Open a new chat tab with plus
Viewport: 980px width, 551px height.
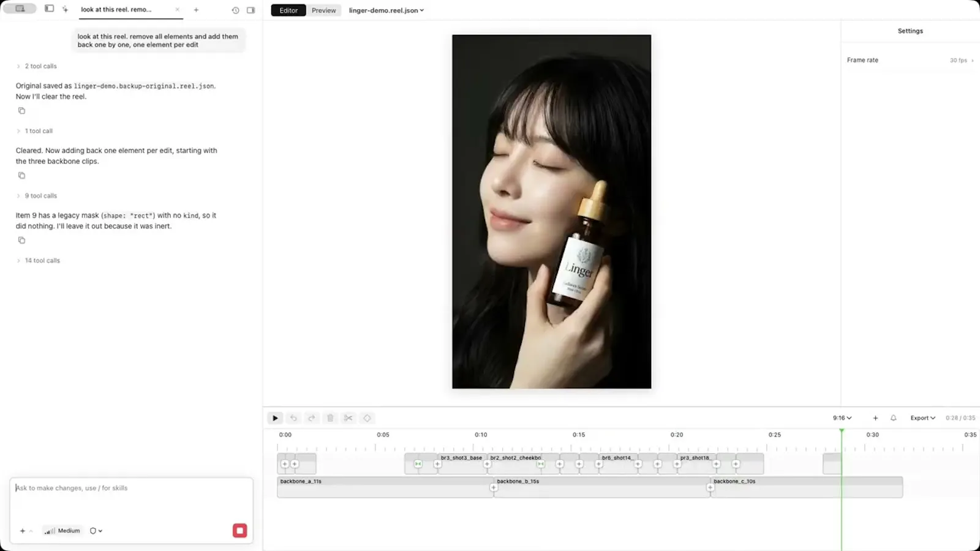[x=196, y=10]
